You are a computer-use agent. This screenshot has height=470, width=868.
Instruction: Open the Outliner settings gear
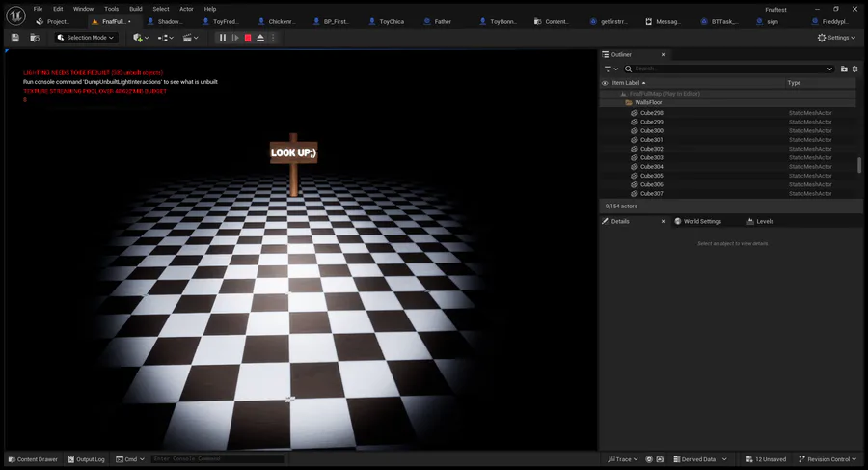tap(854, 69)
